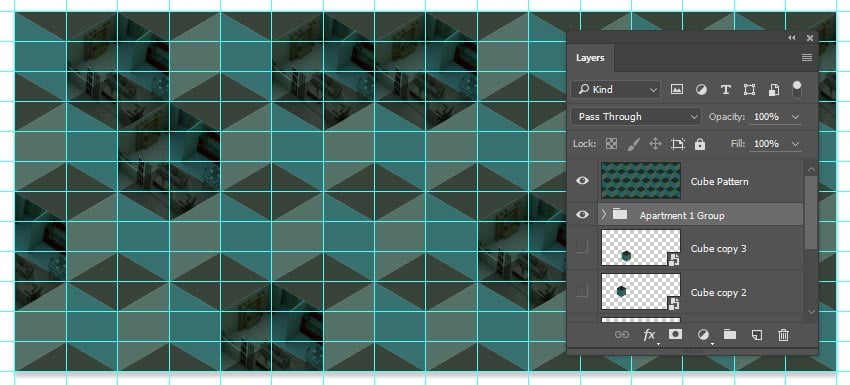
Task: Link layers icon at panel bottom
Action: pyautogui.click(x=621, y=335)
